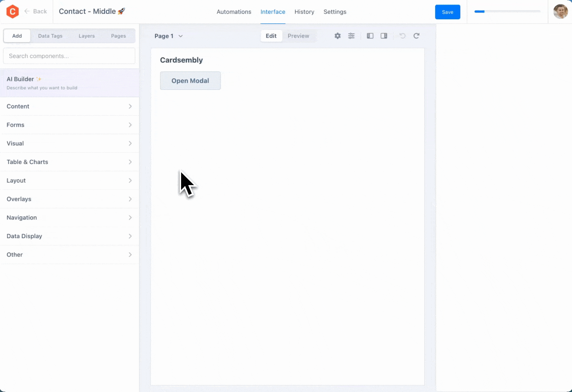The height and width of the screenshot is (392, 572).
Task: Expand the Table & Charts category
Action: point(69,162)
